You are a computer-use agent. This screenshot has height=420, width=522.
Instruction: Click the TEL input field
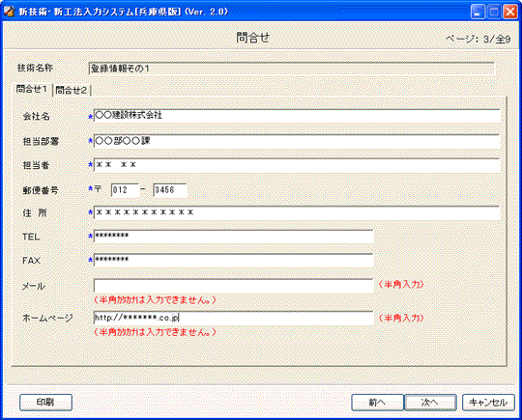[x=233, y=237]
